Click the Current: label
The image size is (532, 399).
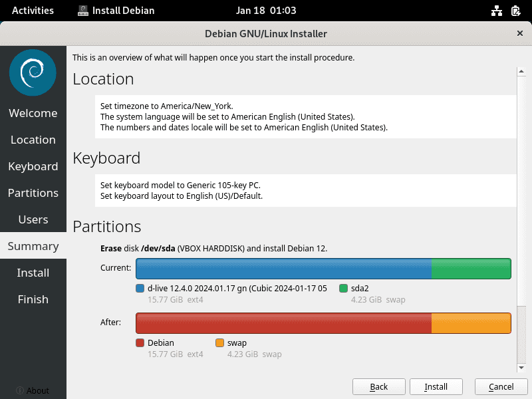click(116, 268)
